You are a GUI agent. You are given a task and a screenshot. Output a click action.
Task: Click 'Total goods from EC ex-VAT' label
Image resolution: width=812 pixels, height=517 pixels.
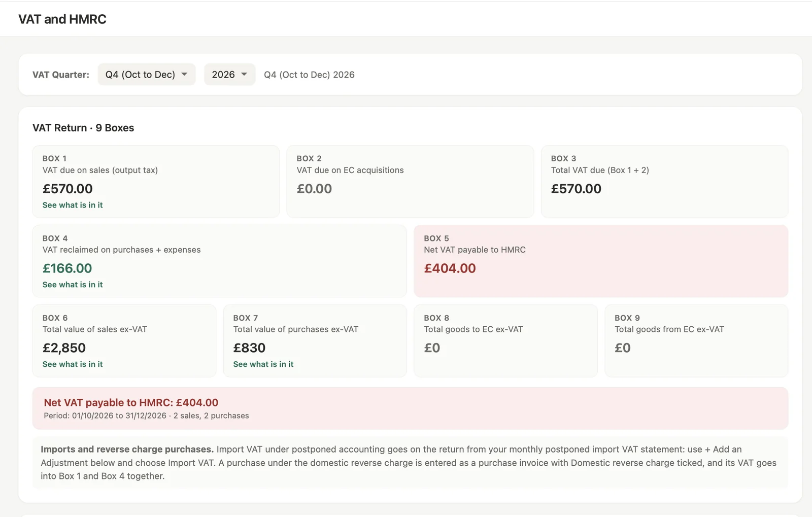click(669, 329)
